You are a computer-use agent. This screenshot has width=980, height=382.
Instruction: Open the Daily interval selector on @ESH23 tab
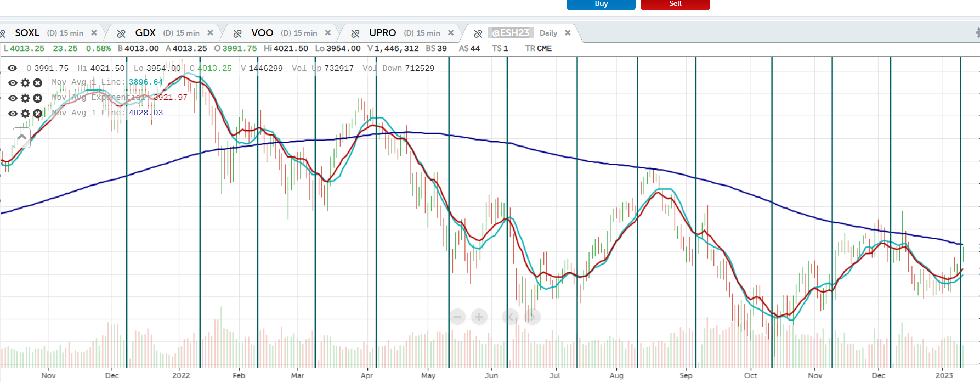[x=548, y=33]
